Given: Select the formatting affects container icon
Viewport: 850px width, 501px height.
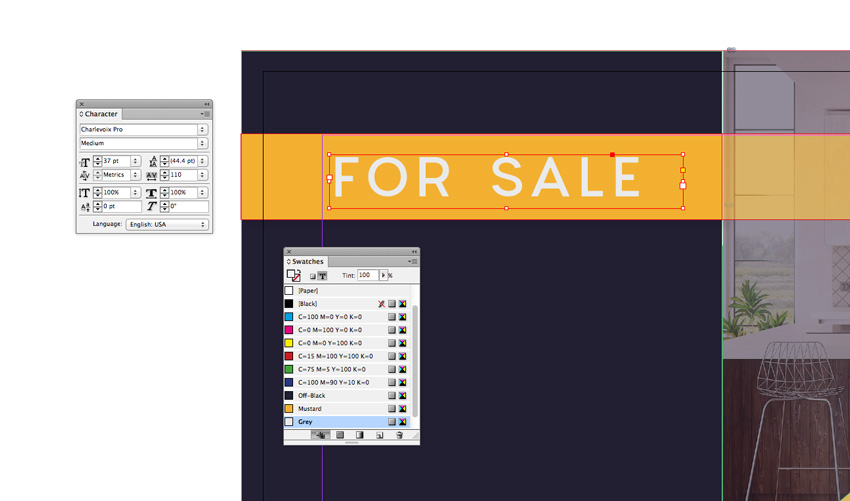Looking at the screenshot, I should (313, 276).
